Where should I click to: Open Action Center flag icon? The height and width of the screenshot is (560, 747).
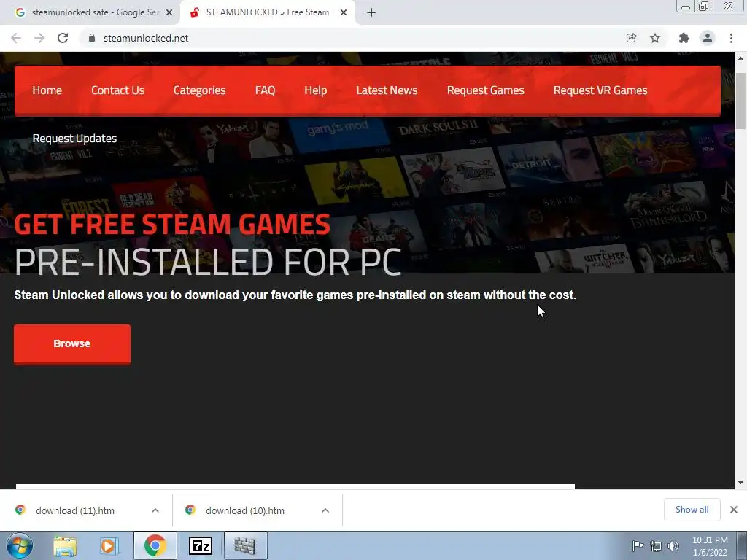point(638,545)
